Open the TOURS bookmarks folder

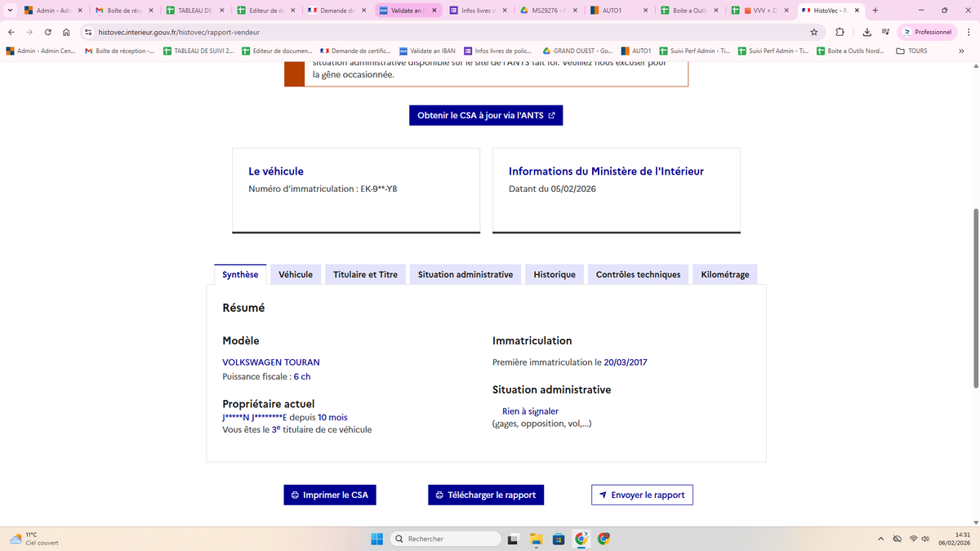tap(911, 51)
